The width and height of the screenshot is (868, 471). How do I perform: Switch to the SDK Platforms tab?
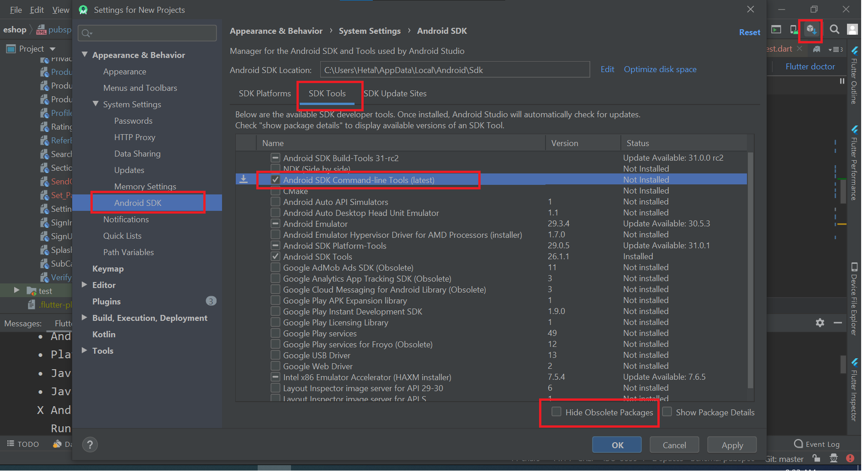[x=265, y=94]
